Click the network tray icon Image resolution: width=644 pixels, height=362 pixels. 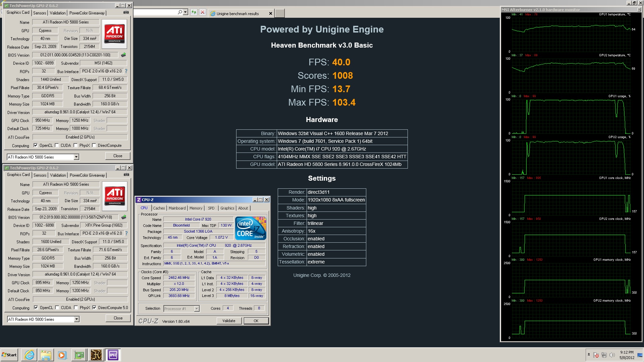tap(604, 355)
